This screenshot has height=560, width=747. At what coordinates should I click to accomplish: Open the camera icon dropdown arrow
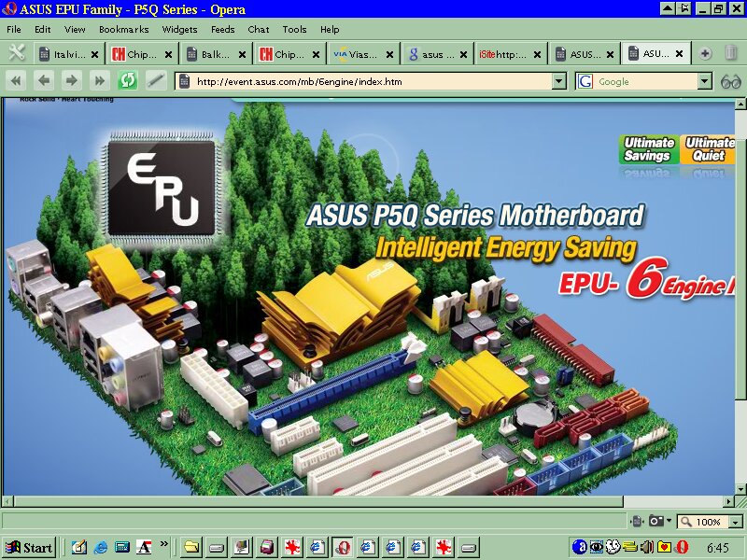point(669,521)
